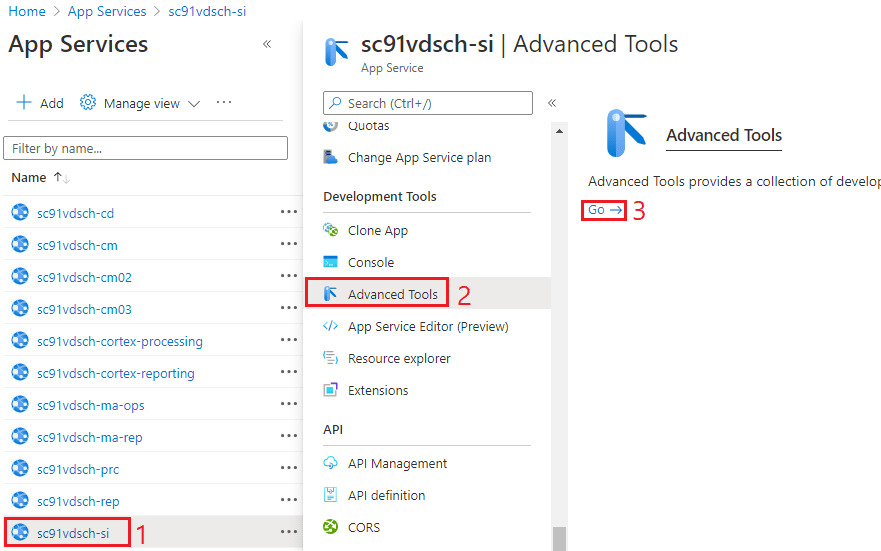Screen dimensions: 881x551
Task: Open context menu dots for sc91vdsch-si
Action: click(289, 532)
